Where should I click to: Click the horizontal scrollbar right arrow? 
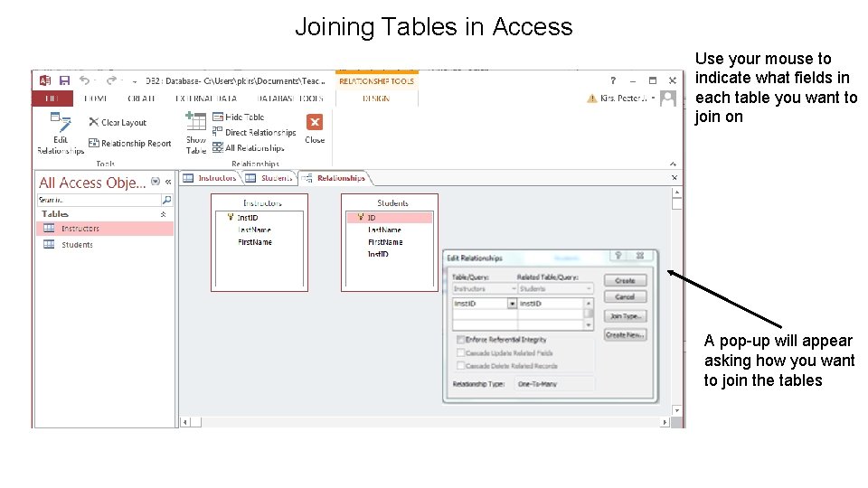coord(665,422)
